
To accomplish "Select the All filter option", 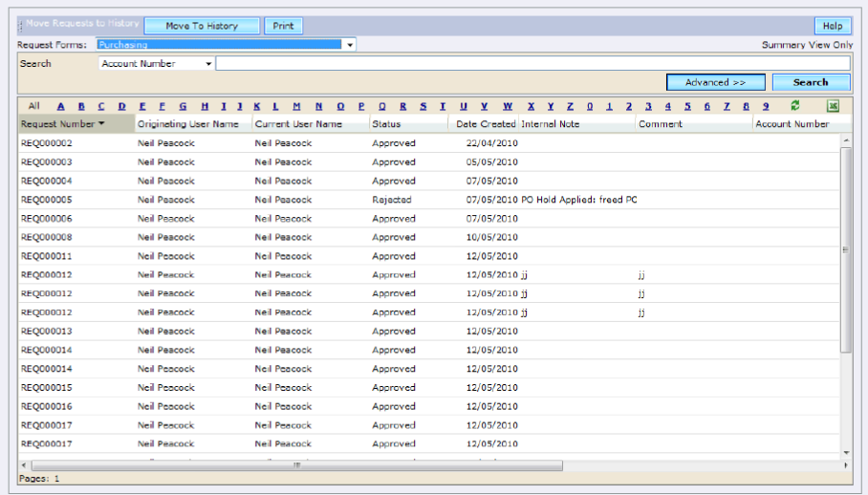I will (x=33, y=106).
